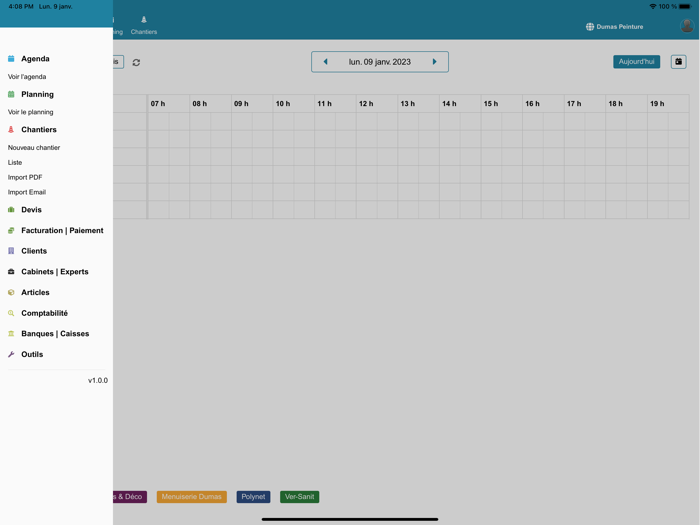Open the user profile avatar
Image resolution: width=700 pixels, height=525 pixels.
point(687,26)
